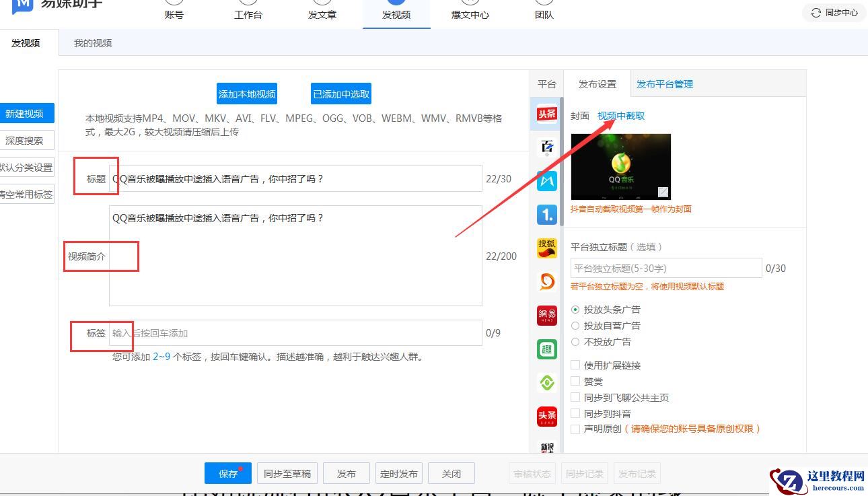Image resolution: width=868 pixels, height=496 pixels.
Task: Open the 同步记录 button
Action: 585,473
